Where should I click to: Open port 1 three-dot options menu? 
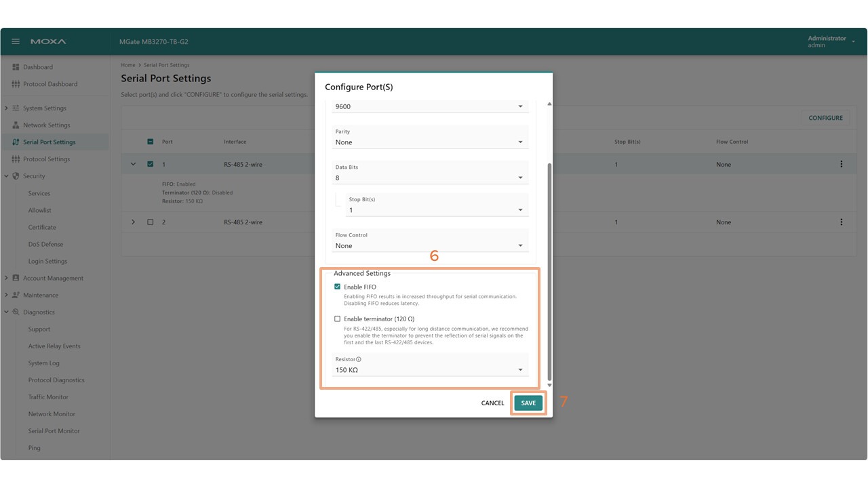coord(841,164)
